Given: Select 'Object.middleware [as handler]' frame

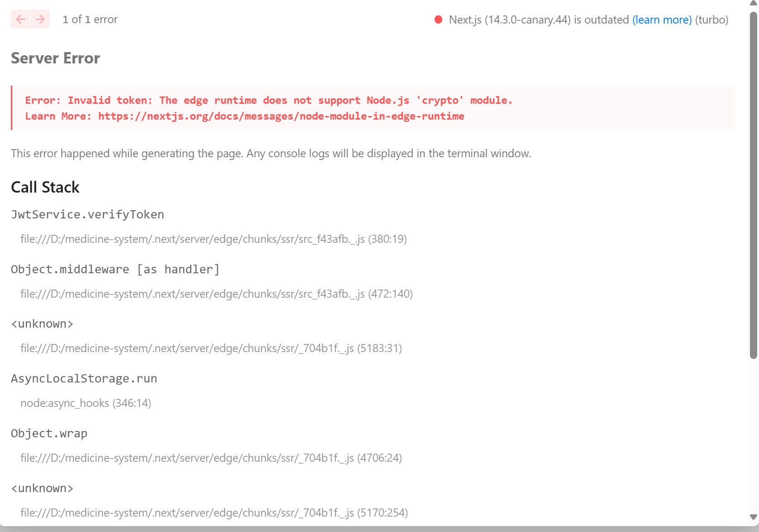Looking at the screenshot, I should tap(115, 269).
